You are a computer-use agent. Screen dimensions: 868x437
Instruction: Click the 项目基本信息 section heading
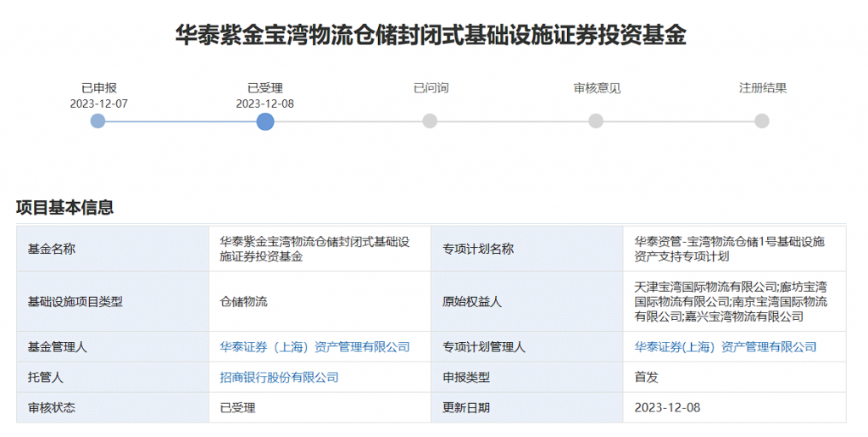click(64, 207)
